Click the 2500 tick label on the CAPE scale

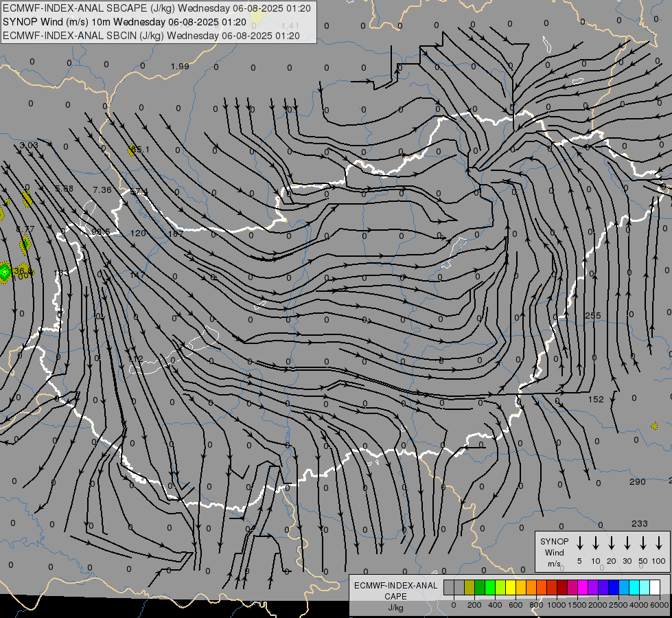[618, 605]
